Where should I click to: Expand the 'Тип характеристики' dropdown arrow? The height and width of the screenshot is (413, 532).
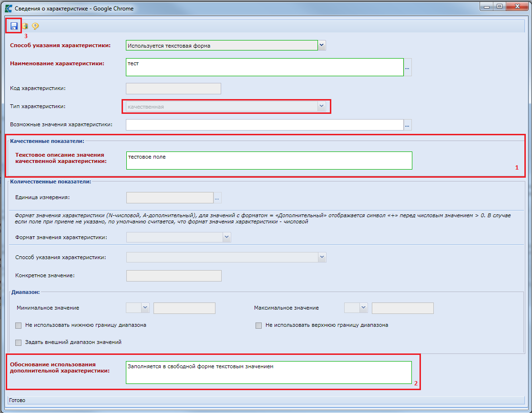(x=322, y=107)
